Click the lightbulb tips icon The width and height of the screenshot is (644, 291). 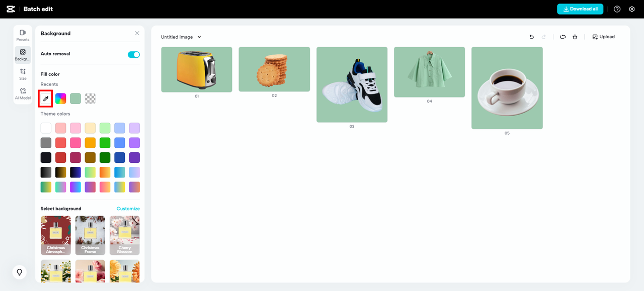pos(20,272)
